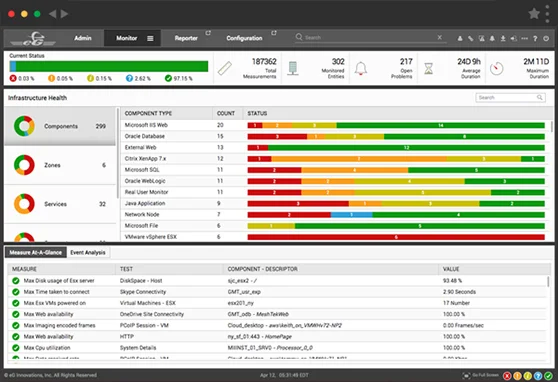Click 'Max Disk usage of Esx server' measure
This screenshot has height=382, width=558.
click(59, 281)
